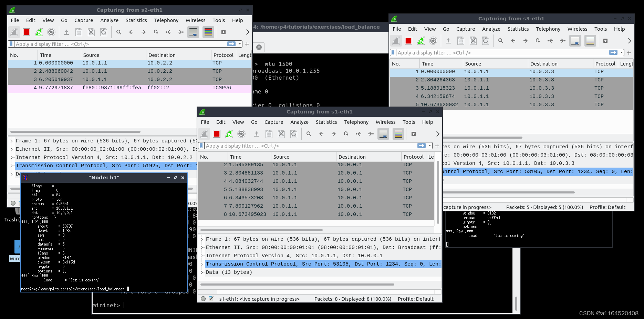Image resolution: width=644 pixels, height=319 pixels.
Task: Click find packet magnifier in s1-eth1 window
Action: pos(309,134)
